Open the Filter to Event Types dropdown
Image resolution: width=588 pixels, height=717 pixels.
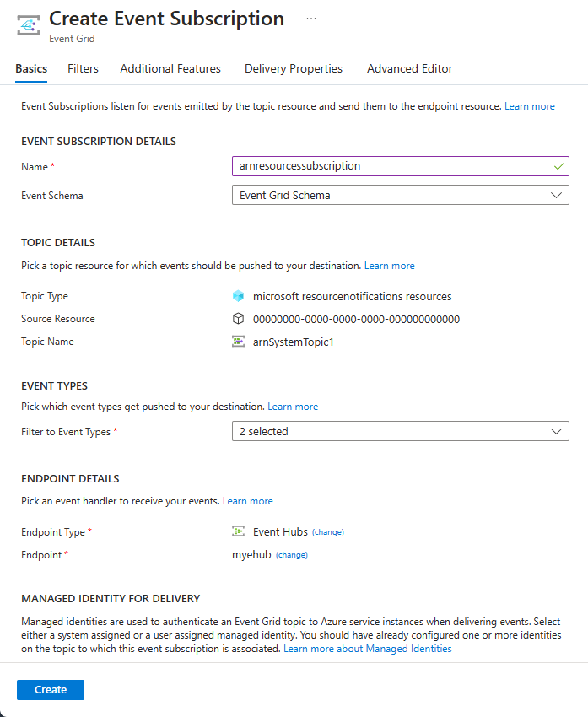(x=400, y=431)
